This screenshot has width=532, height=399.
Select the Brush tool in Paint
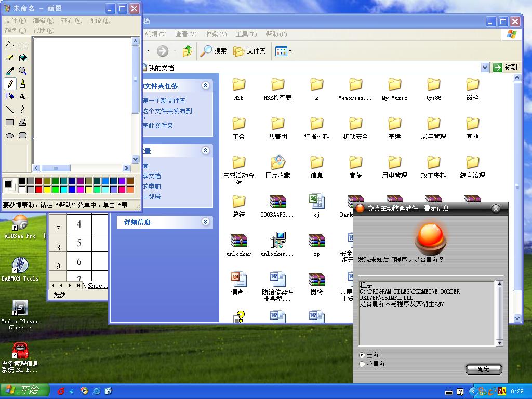(x=23, y=84)
